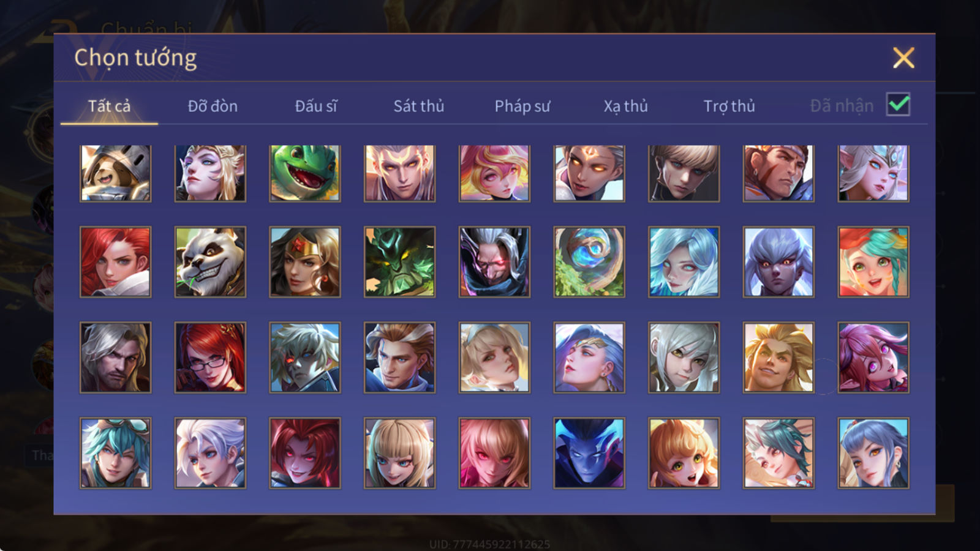This screenshot has width=980, height=551.
Task: Show the Xạ thủ heroes tab
Action: 625,106
